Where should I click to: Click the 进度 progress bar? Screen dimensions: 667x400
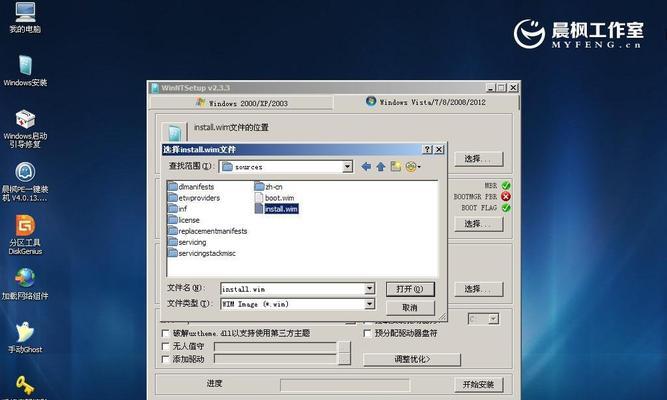pyautogui.click(x=345, y=385)
